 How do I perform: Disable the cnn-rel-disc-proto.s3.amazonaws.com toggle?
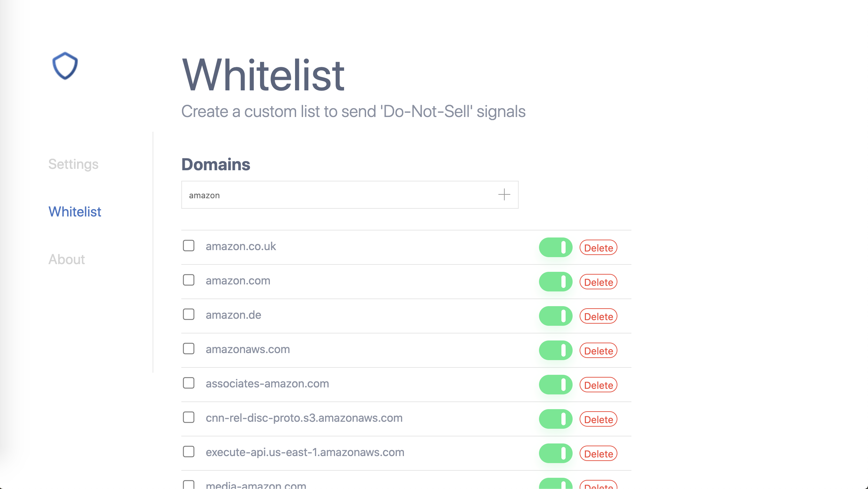tap(555, 419)
